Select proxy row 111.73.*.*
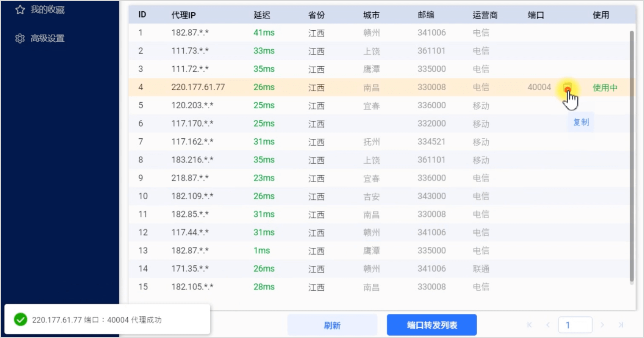 379,51
